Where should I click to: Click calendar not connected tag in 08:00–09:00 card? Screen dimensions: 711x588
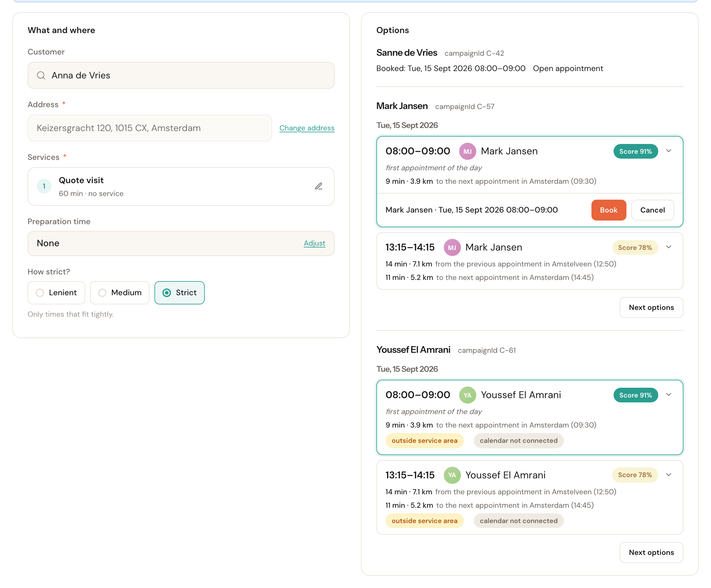[x=518, y=440]
